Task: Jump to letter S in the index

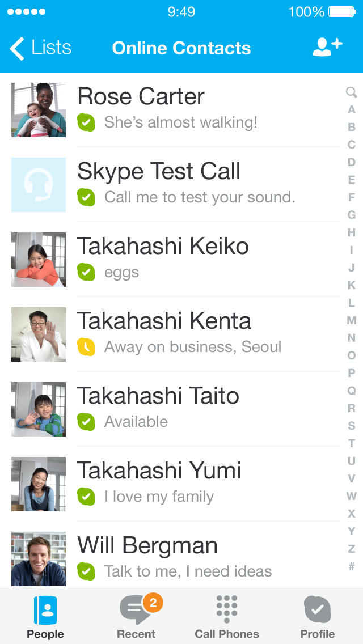Action: click(352, 426)
